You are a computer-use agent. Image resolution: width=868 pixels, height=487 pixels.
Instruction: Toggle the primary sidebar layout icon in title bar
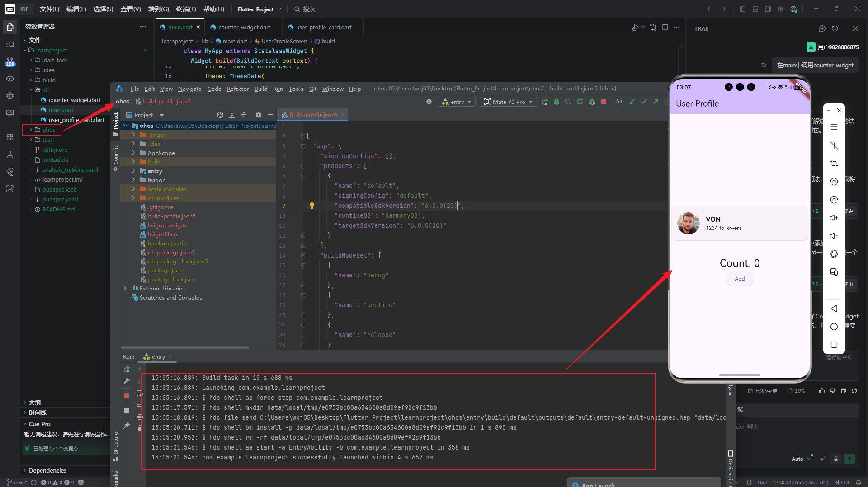[743, 9]
